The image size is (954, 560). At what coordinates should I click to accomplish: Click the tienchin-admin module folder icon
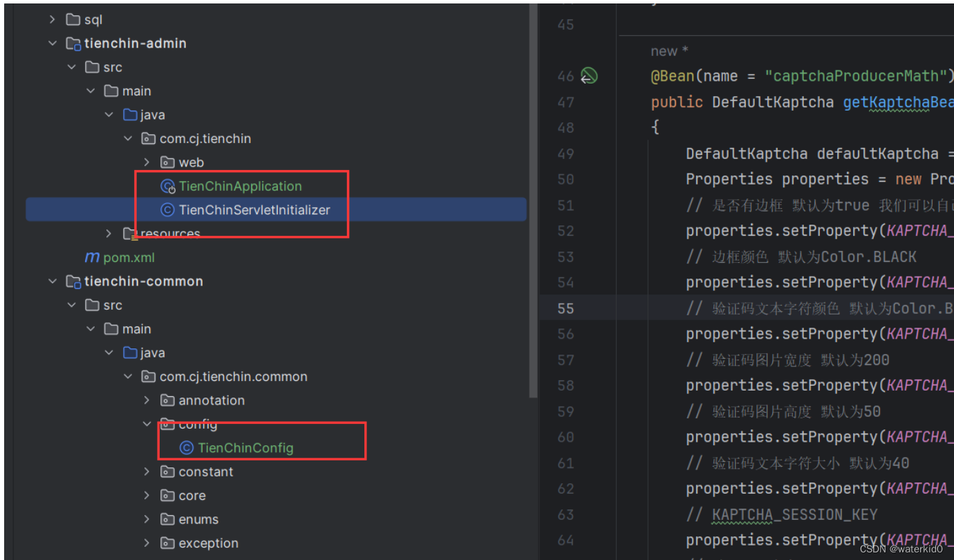pyautogui.click(x=73, y=44)
